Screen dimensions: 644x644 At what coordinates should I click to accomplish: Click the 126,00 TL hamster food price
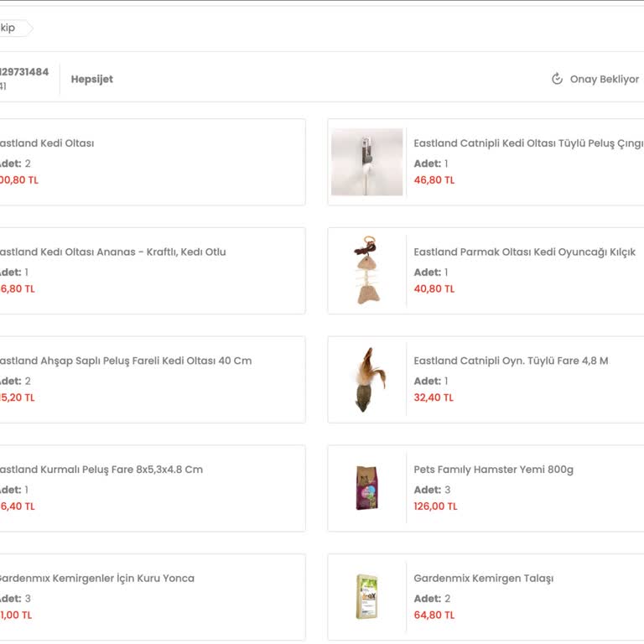pos(435,506)
